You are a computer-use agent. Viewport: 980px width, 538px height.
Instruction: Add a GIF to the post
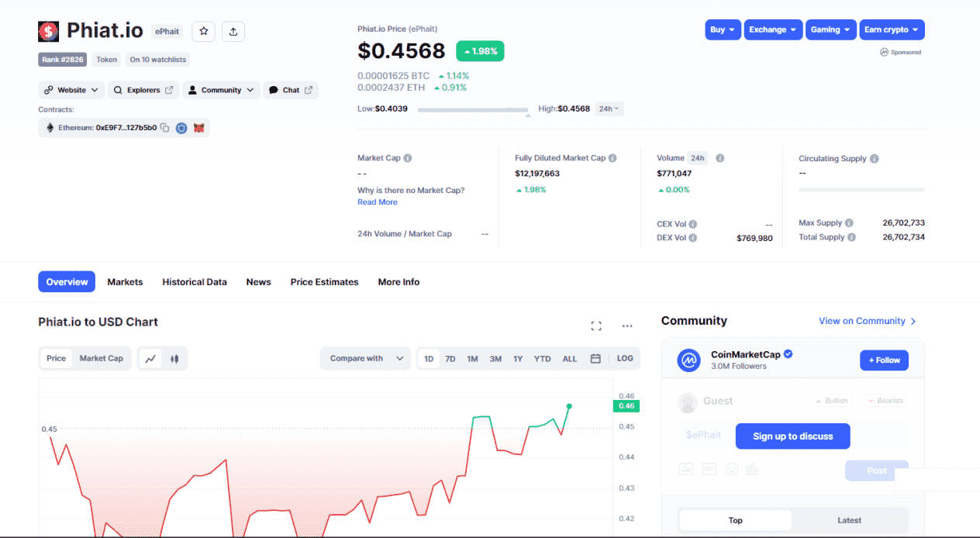click(709, 469)
